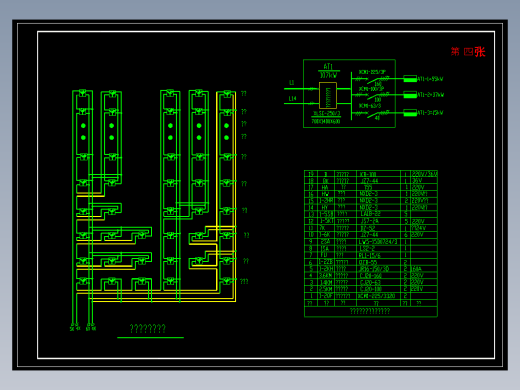This screenshot has width=520, height=390.
Task: Click the L1 incoming line label
Action: [x=292, y=82]
